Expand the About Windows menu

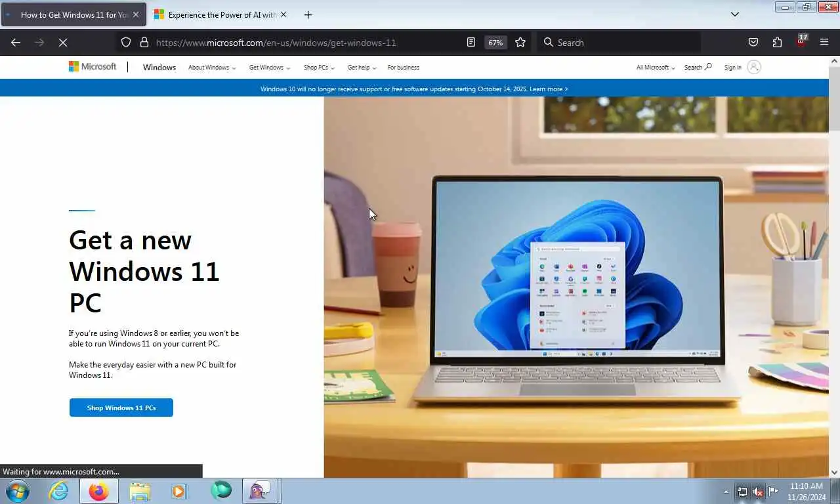211,68
